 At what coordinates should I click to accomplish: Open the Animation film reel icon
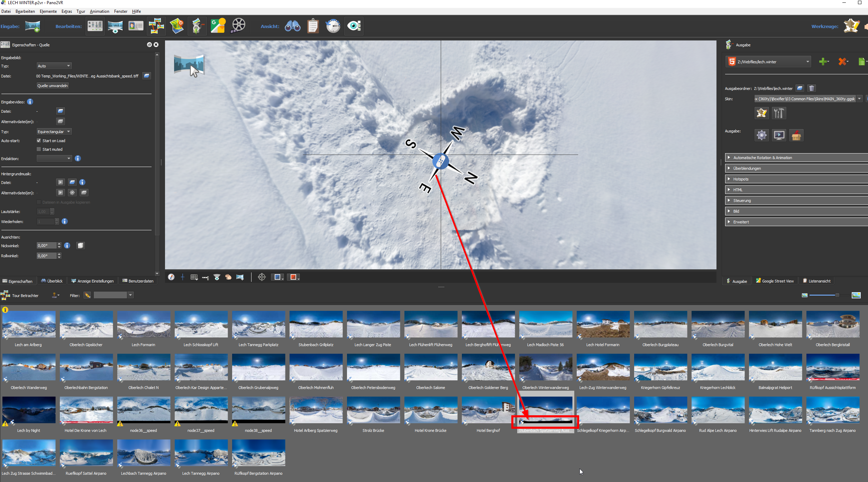click(238, 26)
